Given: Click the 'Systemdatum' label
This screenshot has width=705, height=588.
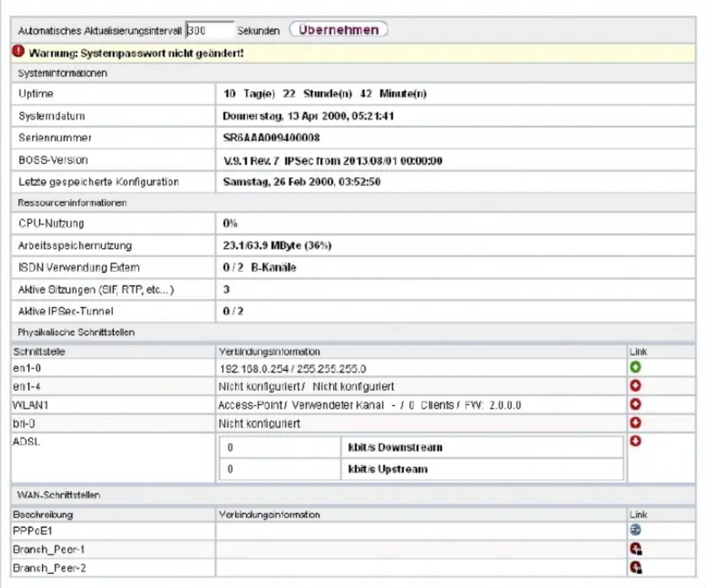Looking at the screenshot, I should [x=52, y=116].
